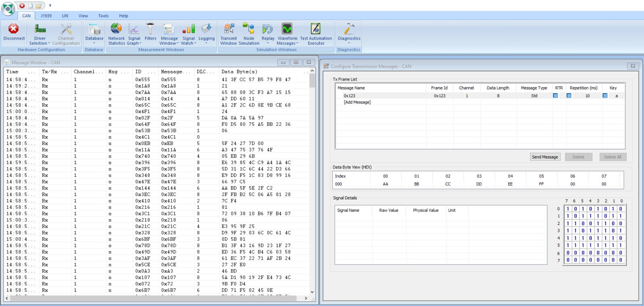Restore the Message Window - CAN

[x=296, y=62]
